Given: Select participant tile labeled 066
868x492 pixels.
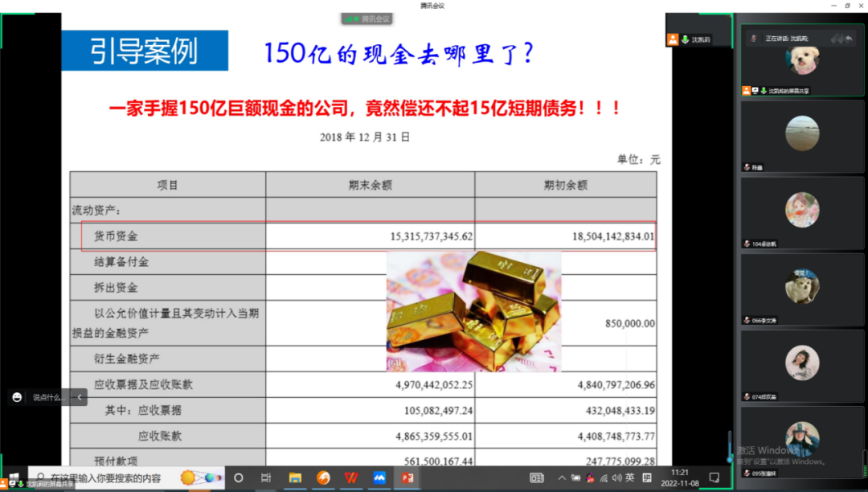Looking at the screenshot, I should [x=802, y=289].
